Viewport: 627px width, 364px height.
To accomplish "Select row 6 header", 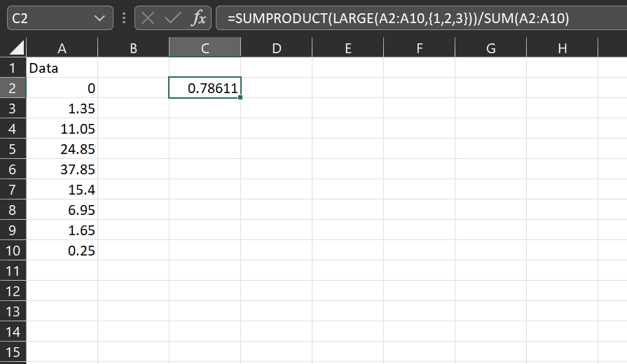I will click(x=13, y=169).
